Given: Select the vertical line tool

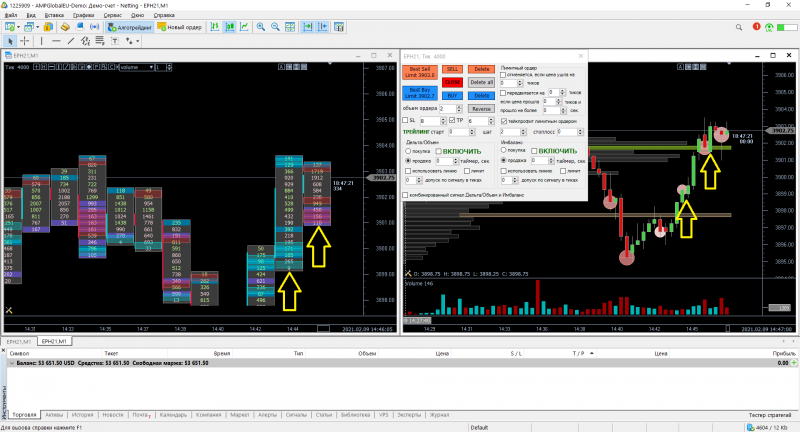Looking at the screenshot, I should (x=41, y=41).
